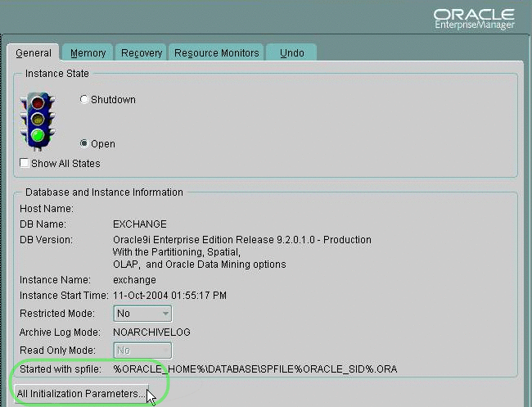
Task: Click the Read Only Mode label
Action: click(57, 350)
